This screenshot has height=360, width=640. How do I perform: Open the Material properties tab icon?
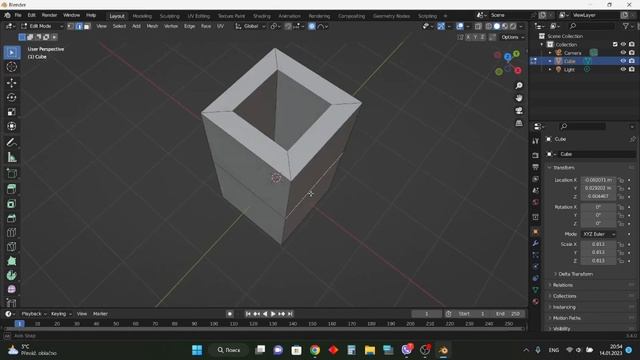(x=536, y=301)
